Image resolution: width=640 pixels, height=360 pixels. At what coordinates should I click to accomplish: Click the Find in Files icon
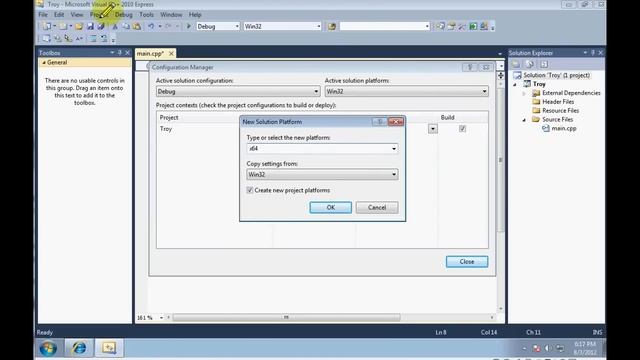point(332,26)
